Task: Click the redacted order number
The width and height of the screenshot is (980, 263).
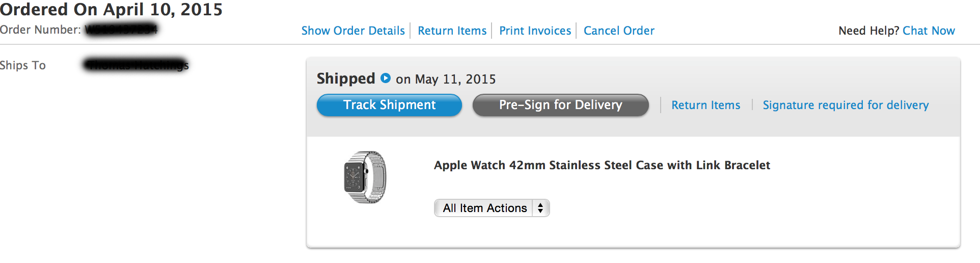Action: click(x=121, y=30)
